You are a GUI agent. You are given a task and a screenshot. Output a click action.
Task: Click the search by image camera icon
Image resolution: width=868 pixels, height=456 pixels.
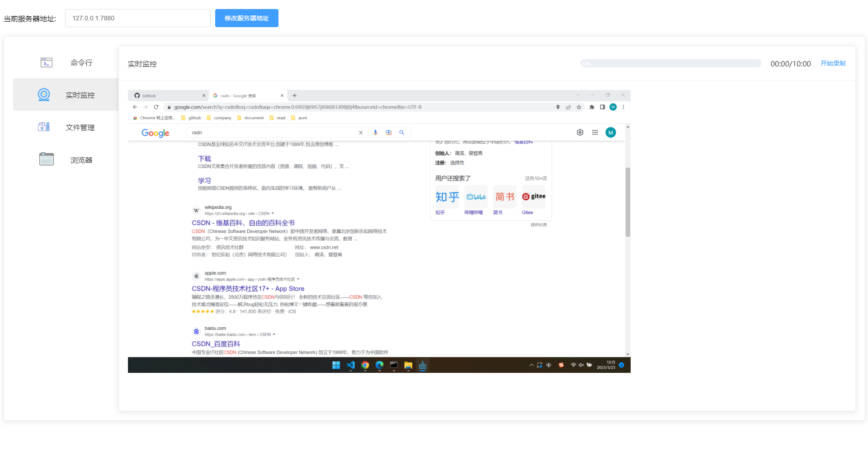pyautogui.click(x=388, y=132)
